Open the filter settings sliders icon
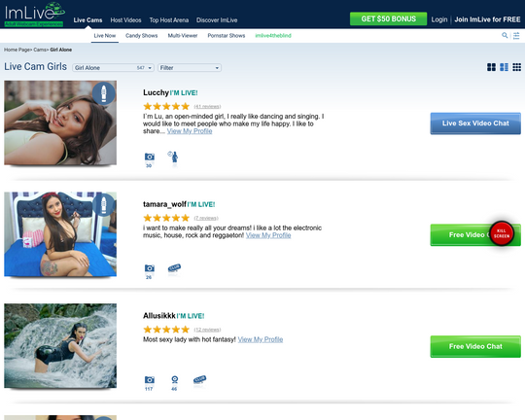 (516, 35)
